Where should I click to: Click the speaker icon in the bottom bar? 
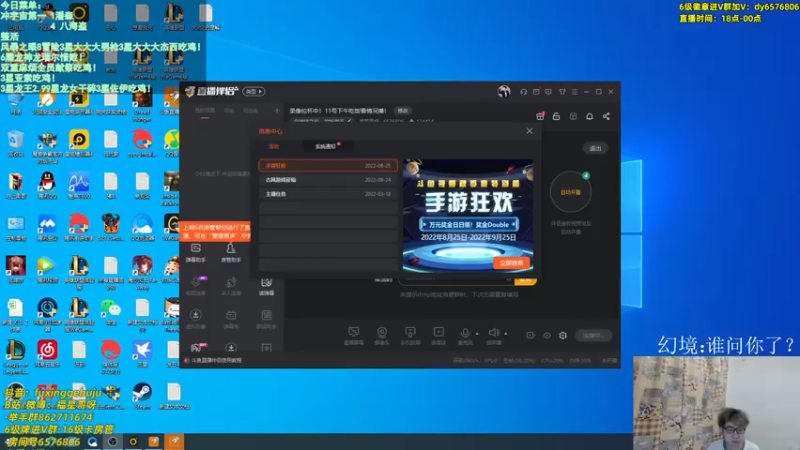[493, 334]
